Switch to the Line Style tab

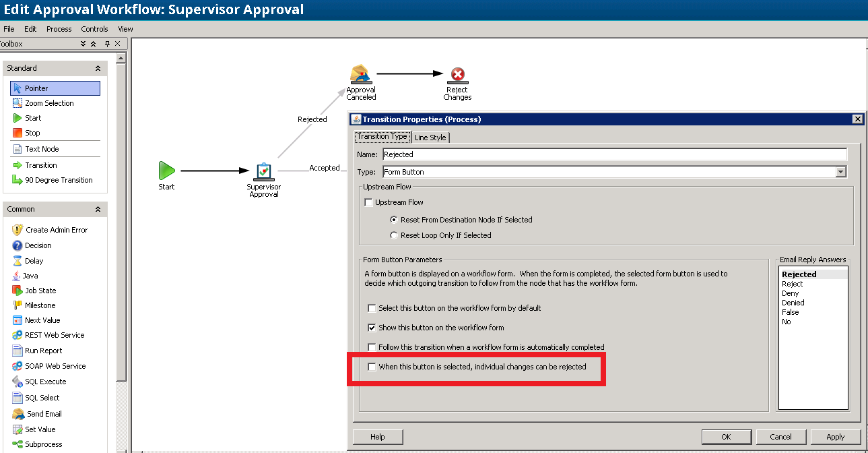[430, 137]
